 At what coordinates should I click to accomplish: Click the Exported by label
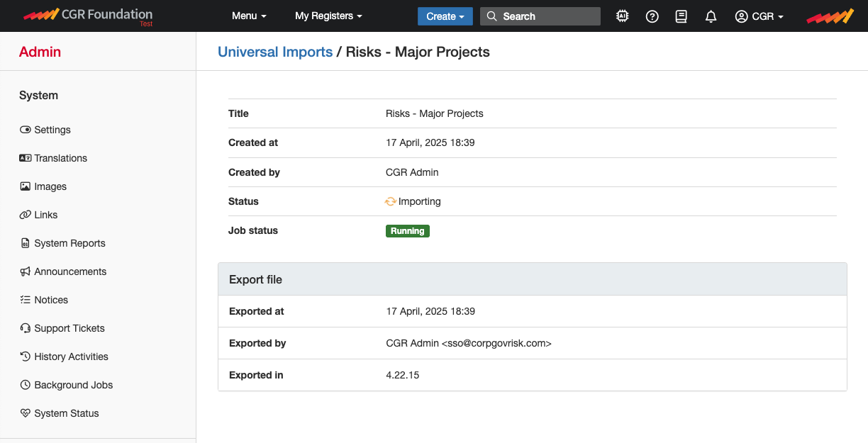point(257,343)
